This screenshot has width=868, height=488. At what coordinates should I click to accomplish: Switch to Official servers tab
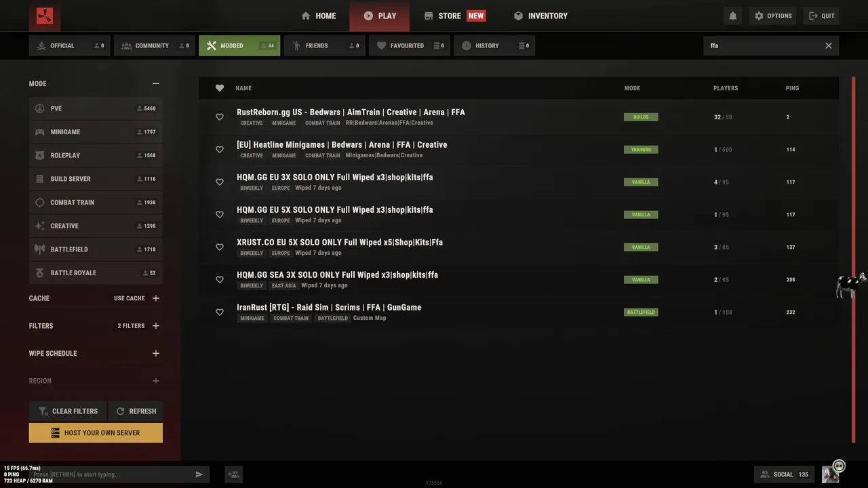tap(70, 45)
